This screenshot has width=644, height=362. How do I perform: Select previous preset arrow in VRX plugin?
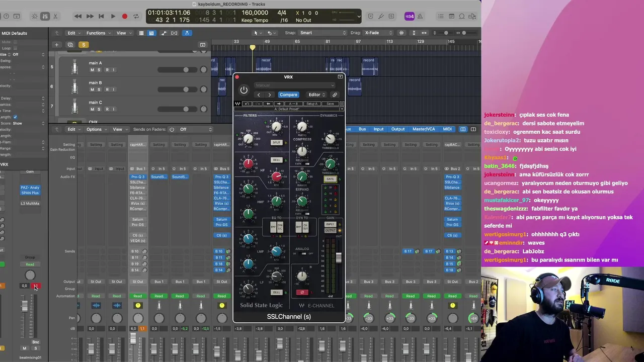click(259, 95)
